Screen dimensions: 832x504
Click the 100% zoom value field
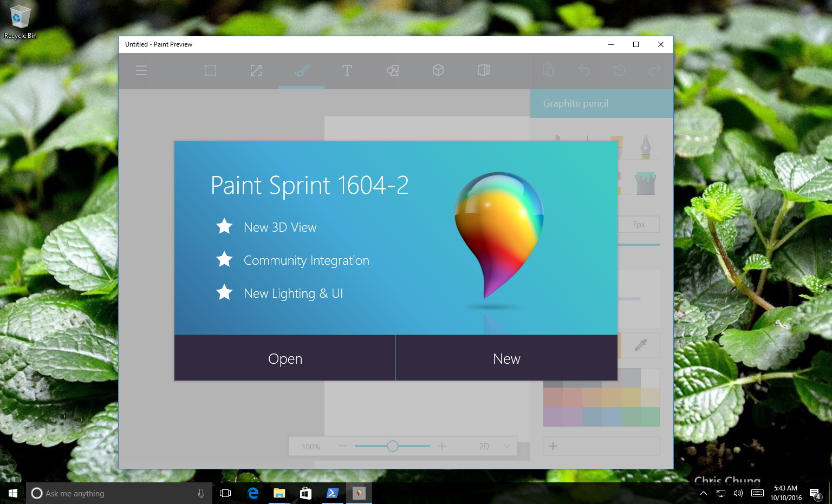(311, 447)
